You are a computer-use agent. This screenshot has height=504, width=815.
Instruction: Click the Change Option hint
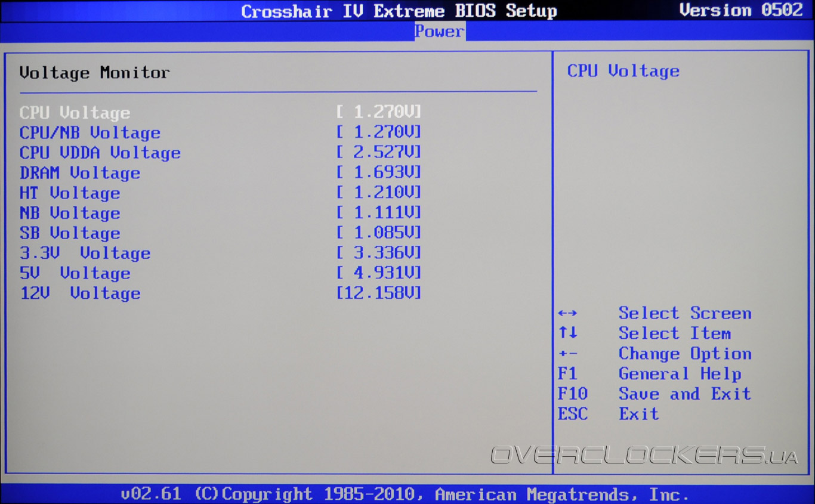pos(685,354)
